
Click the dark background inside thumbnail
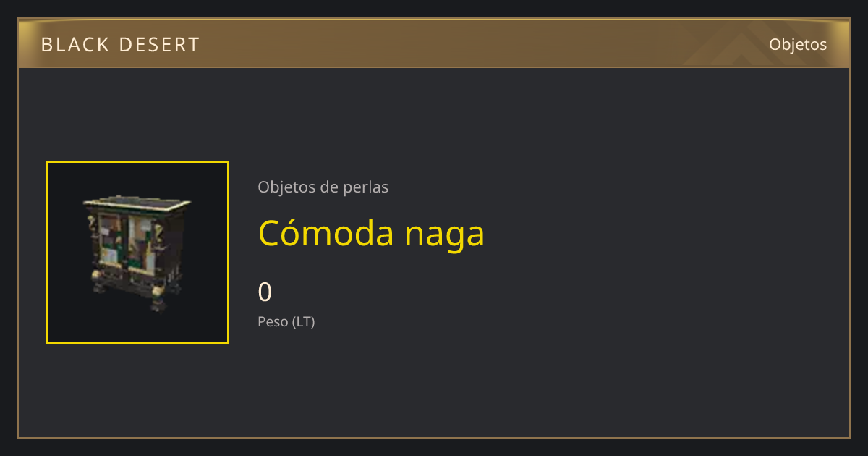pos(69,318)
